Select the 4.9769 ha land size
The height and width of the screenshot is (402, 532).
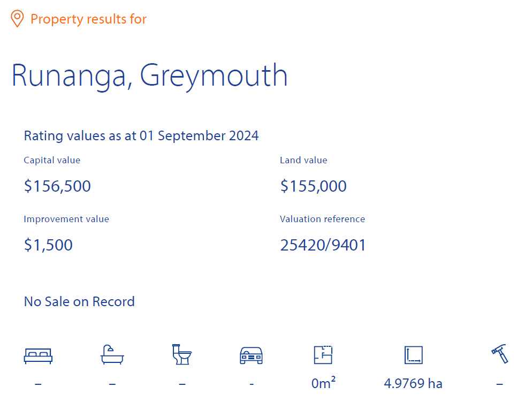(x=413, y=384)
